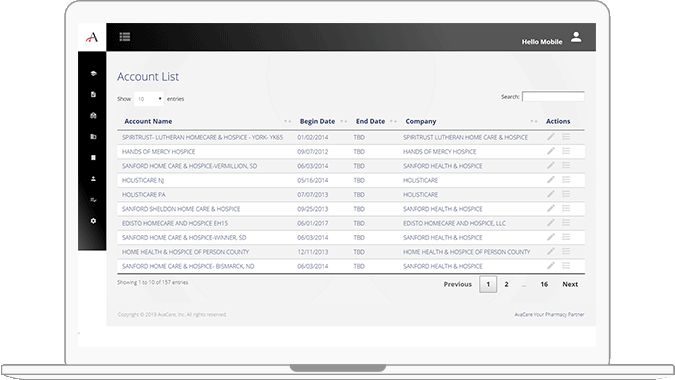Sort by Begin Date column
Screen dimensions: 675x380
click(317, 121)
